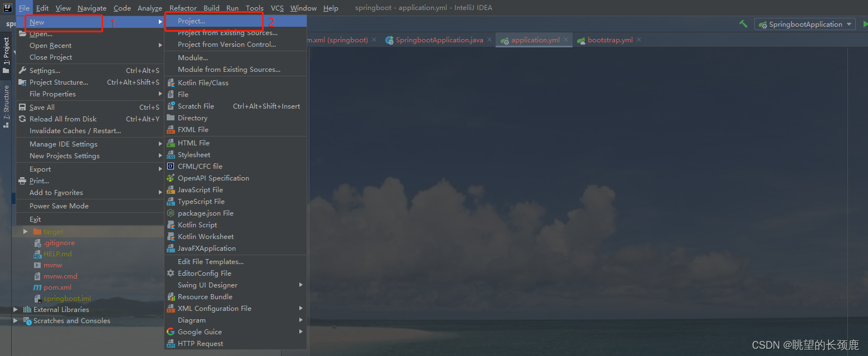Screen dimensions: 868x356
Task: Click the Settings wrench icon
Action: pos(22,70)
